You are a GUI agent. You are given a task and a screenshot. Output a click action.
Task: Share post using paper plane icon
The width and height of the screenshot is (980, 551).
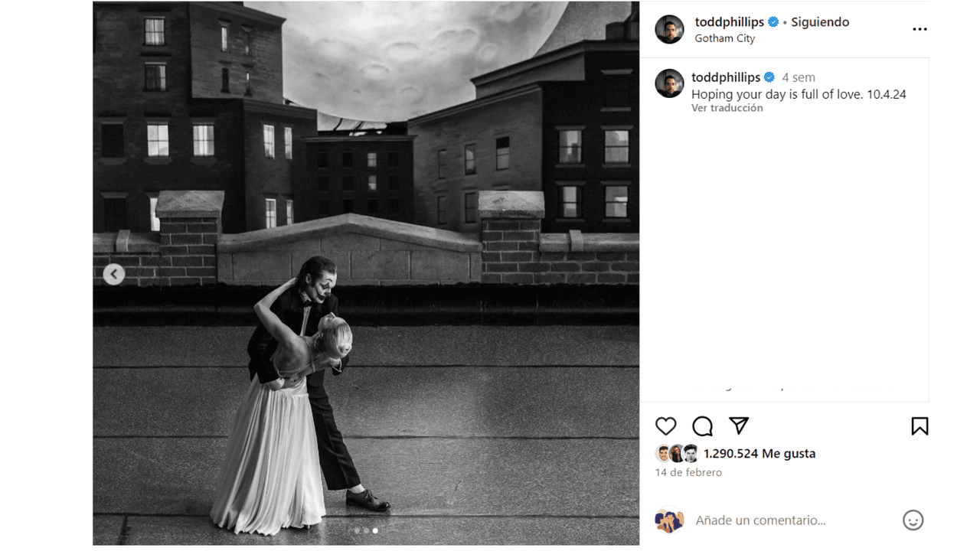coord(738,425)
